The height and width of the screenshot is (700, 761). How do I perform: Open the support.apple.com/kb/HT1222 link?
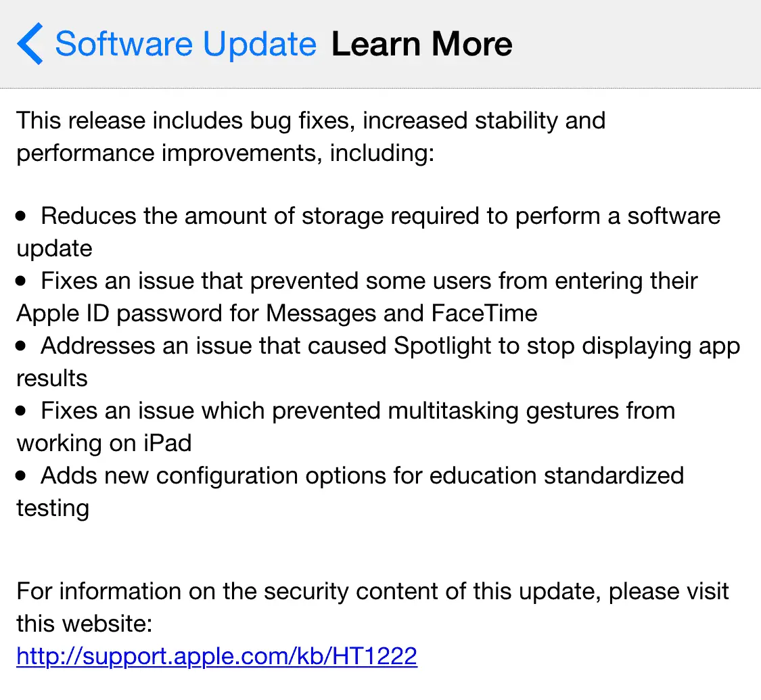pyautogui.click(x=216, y=655)
